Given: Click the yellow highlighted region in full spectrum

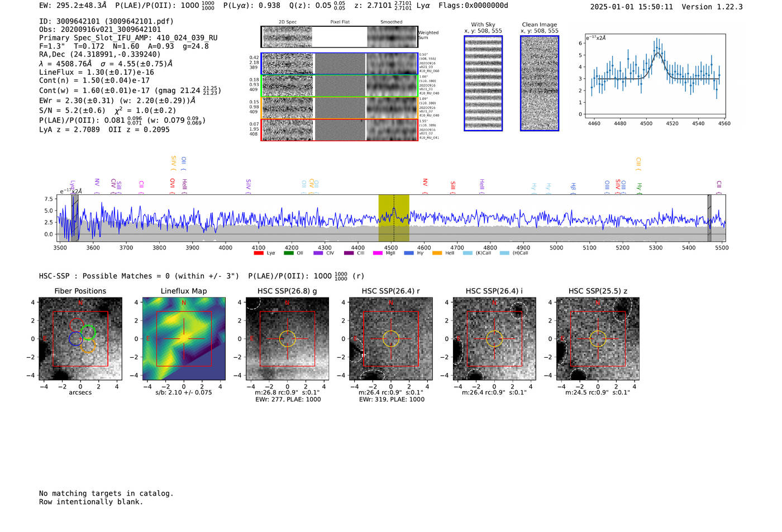Looking at the screenshot, I should click(394, 218).
